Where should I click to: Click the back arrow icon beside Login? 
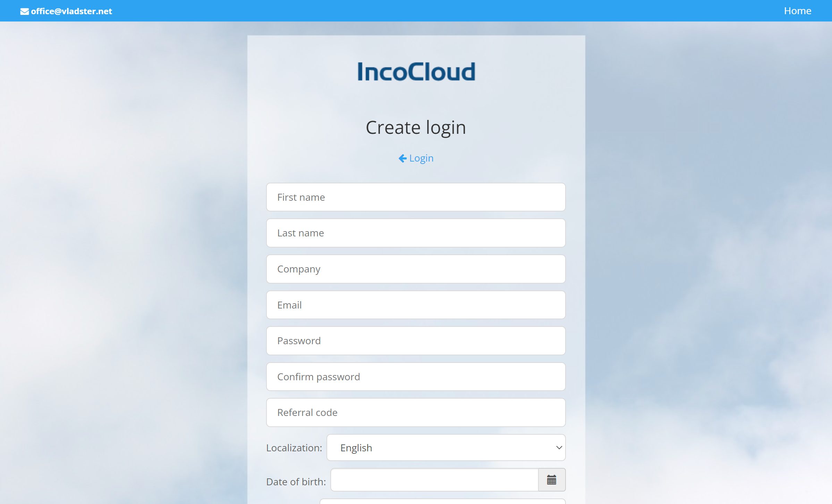tap(402, 158)
